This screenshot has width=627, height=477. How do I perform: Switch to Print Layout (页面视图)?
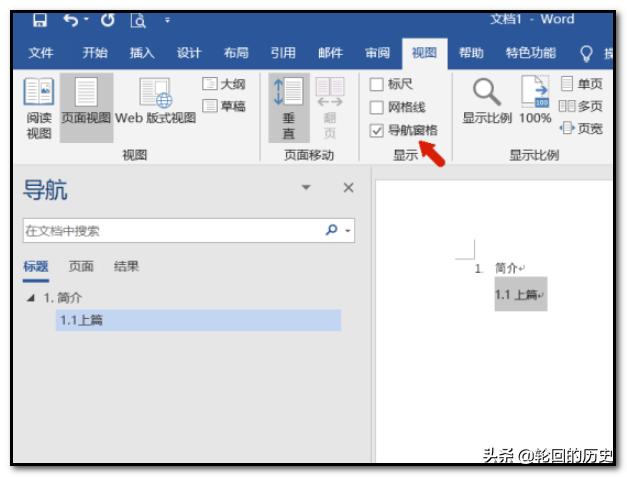coord(86,108)
